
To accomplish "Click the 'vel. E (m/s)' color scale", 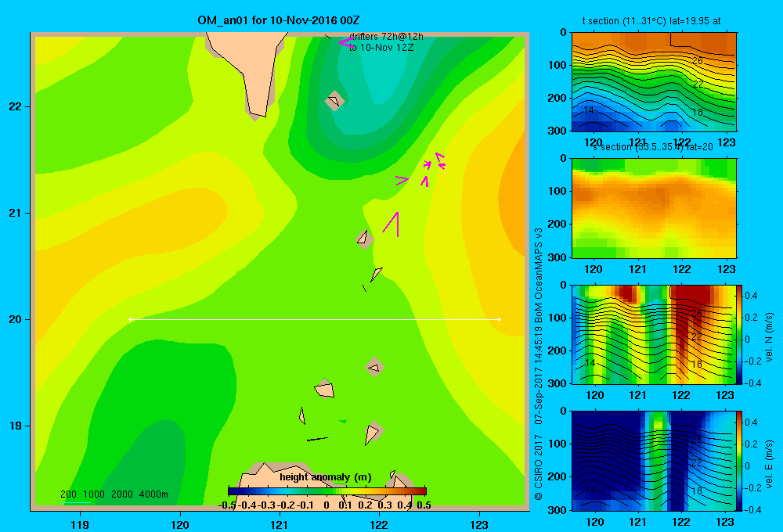I will pyautogui.click(x=739, y=461).
